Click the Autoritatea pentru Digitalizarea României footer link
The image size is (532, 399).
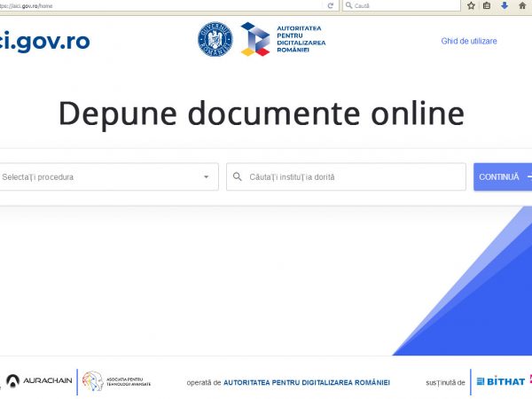[x=307, y=382]
